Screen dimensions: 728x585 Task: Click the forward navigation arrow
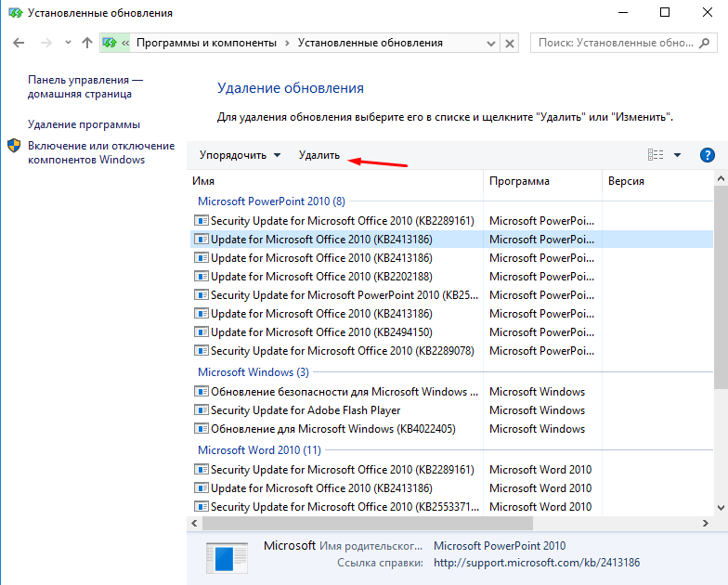click(46, 43)
